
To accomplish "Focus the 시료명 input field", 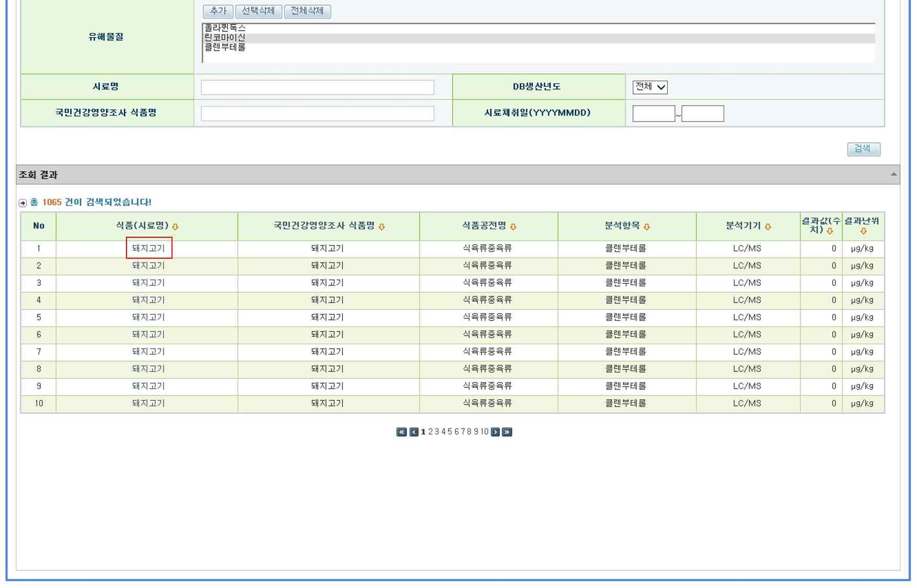I will [x=317, y=87].
